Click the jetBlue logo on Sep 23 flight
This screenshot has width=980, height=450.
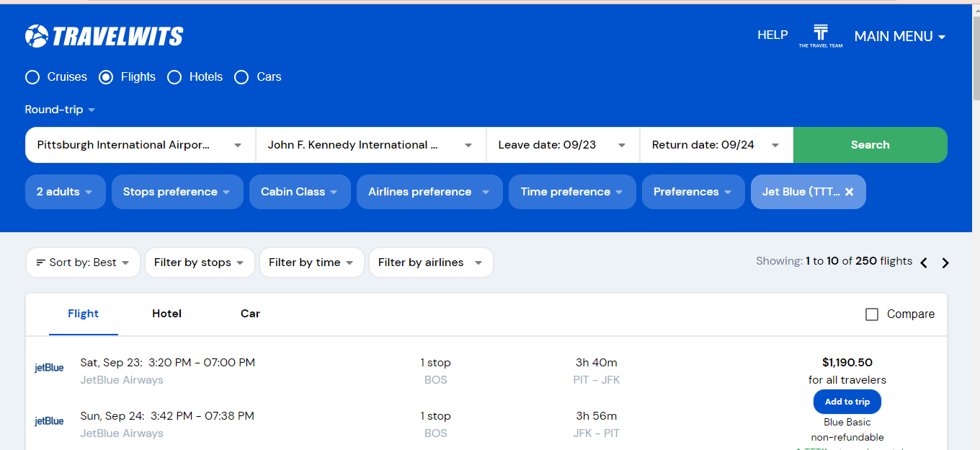(x=49, y=368)
